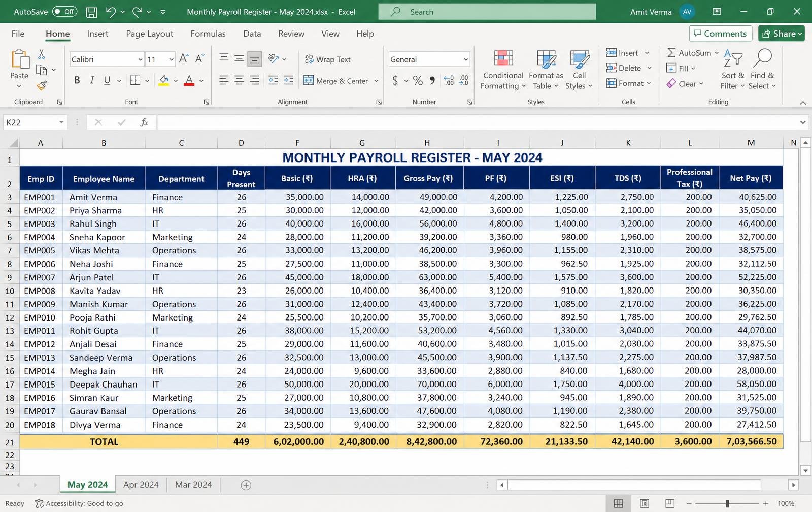Add a new sheet with plus button
The width and height of the screenshot is (812, 512).
tap(246, 485)
